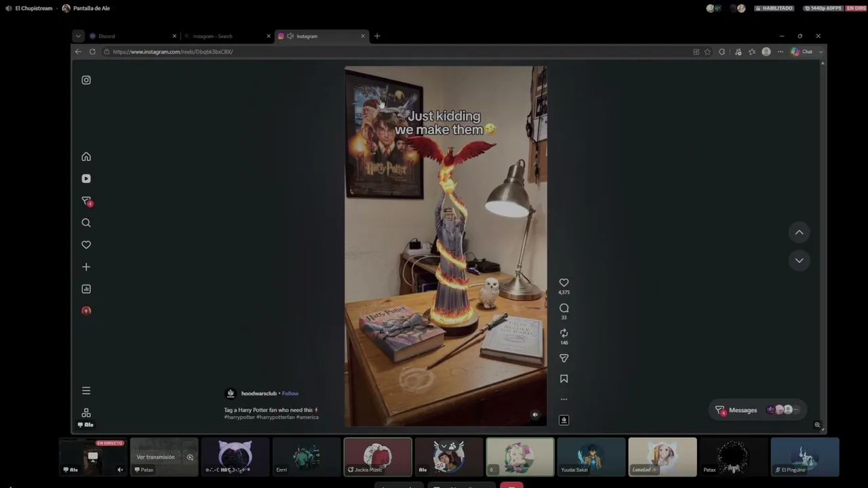Go back in the browser
The height and width of the screenshot is (488, 868).
[78, 52]
